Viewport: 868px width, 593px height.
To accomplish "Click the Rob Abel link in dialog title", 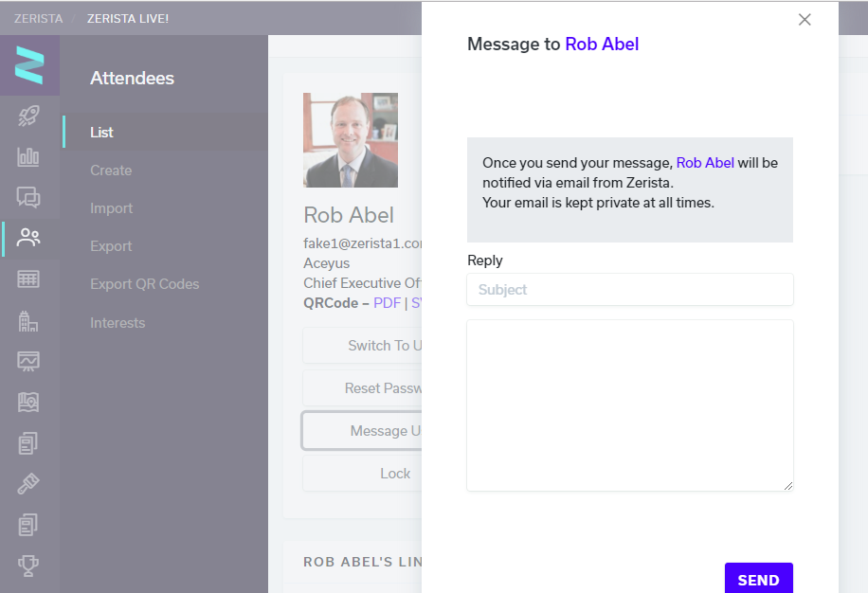I will [602, 45].
